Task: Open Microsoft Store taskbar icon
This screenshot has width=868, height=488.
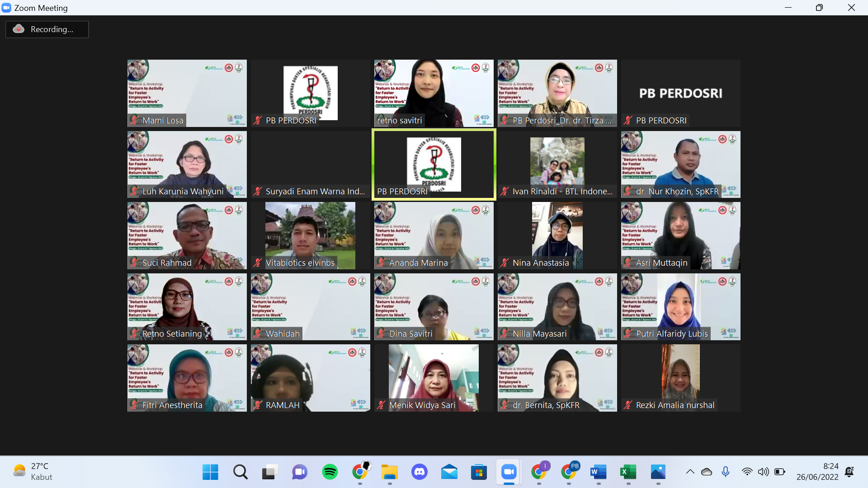Action: 479,472
